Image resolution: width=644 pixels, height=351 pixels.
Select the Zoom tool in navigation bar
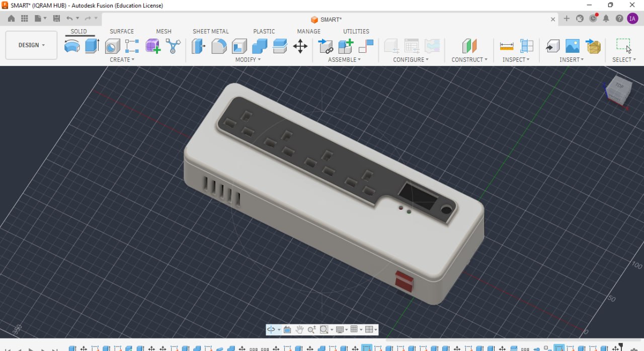click(x=311, y=329)
